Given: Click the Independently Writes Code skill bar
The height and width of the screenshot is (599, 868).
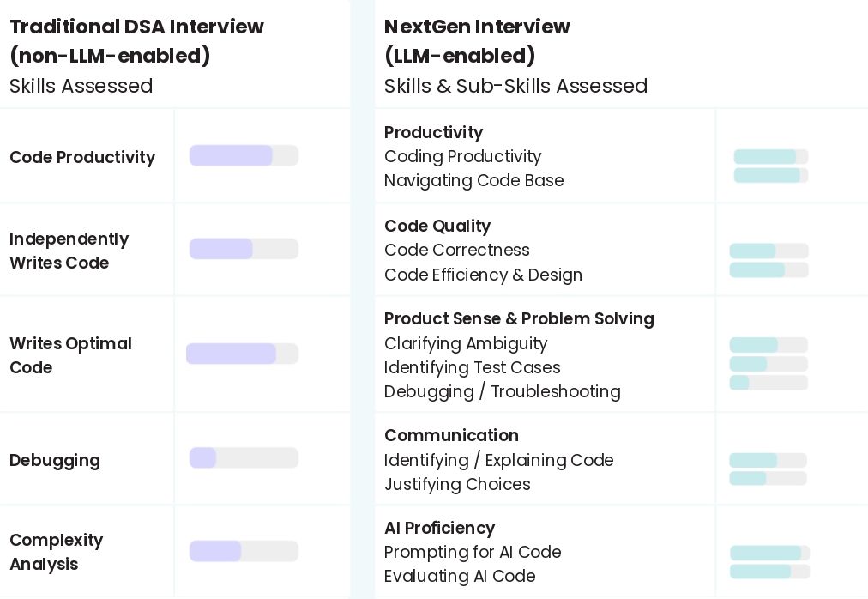Looking at the screenshot, I should (x=244, y=249).
